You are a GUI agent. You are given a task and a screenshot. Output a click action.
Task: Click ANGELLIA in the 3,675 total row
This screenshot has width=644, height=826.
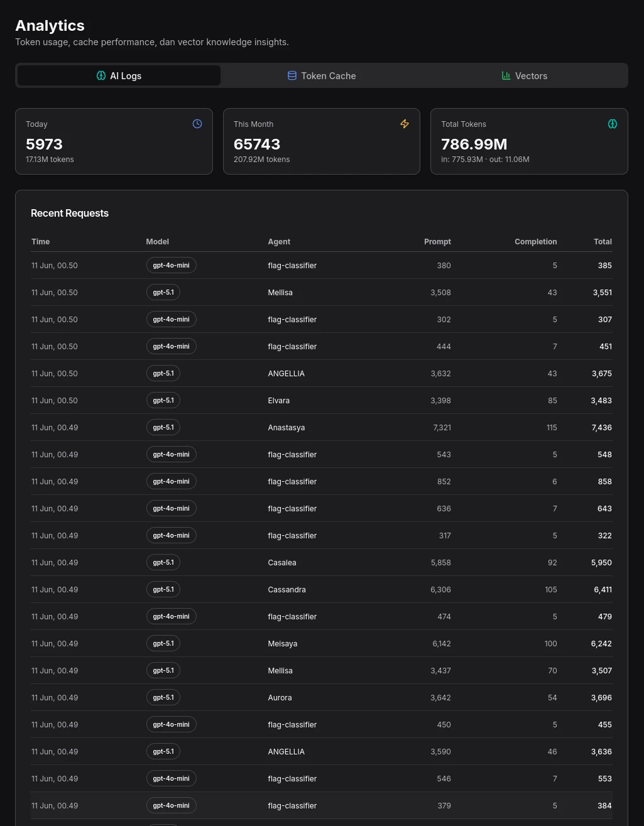pyautogui.click(x=286, y=374)
